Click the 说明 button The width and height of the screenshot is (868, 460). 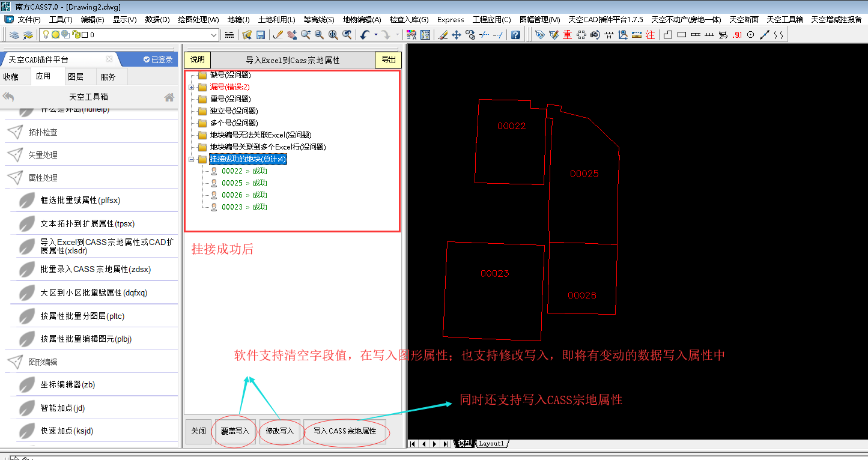click(198, 59)
